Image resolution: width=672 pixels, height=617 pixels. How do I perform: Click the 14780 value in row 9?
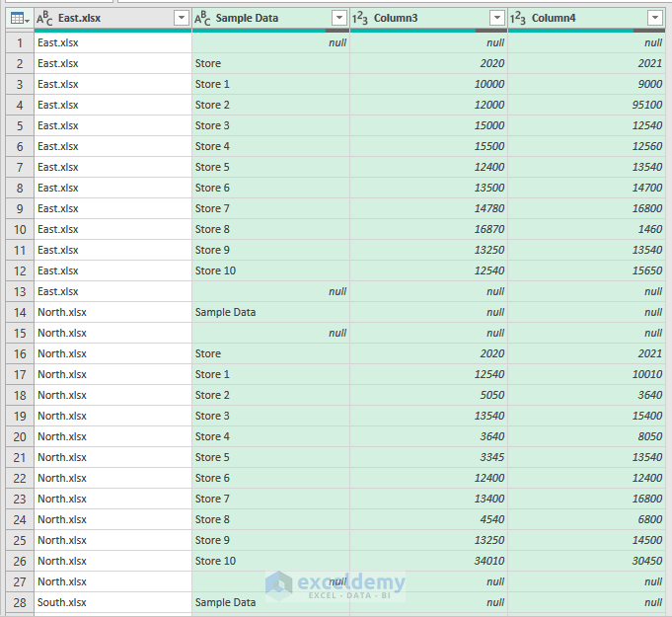point(489,209)
